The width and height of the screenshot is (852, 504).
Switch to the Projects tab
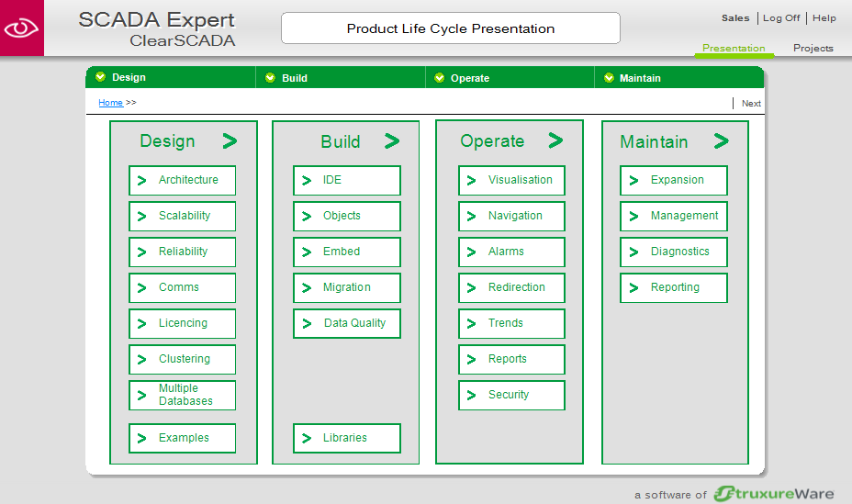pyautogui.click(x=813, y=48)
